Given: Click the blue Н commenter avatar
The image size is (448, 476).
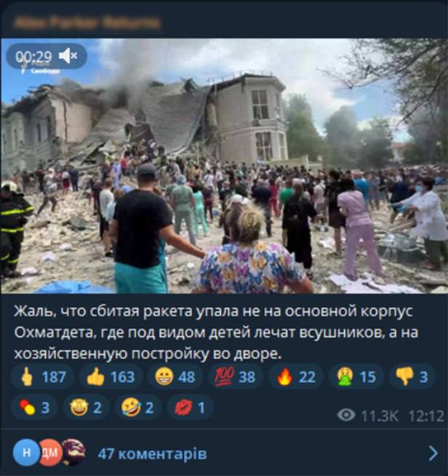Looking at the screenshot, I should pyautogui.click(x=26, y=453).
